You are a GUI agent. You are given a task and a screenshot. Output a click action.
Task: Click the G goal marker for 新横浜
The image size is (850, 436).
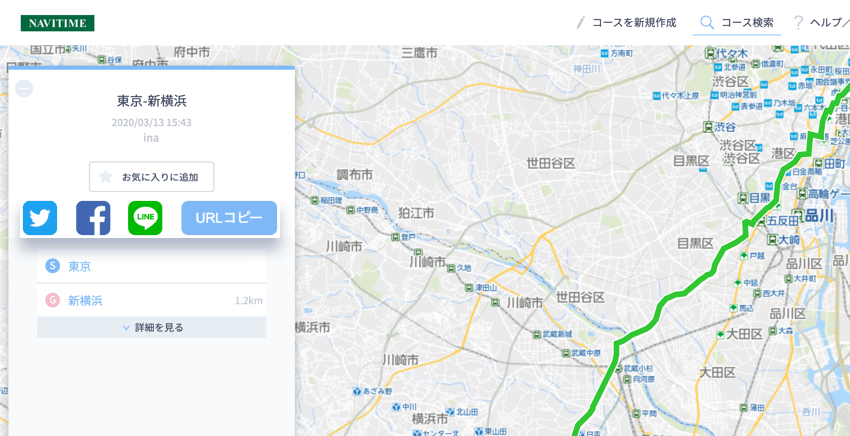pyautogui.click(x=53, y=300)
